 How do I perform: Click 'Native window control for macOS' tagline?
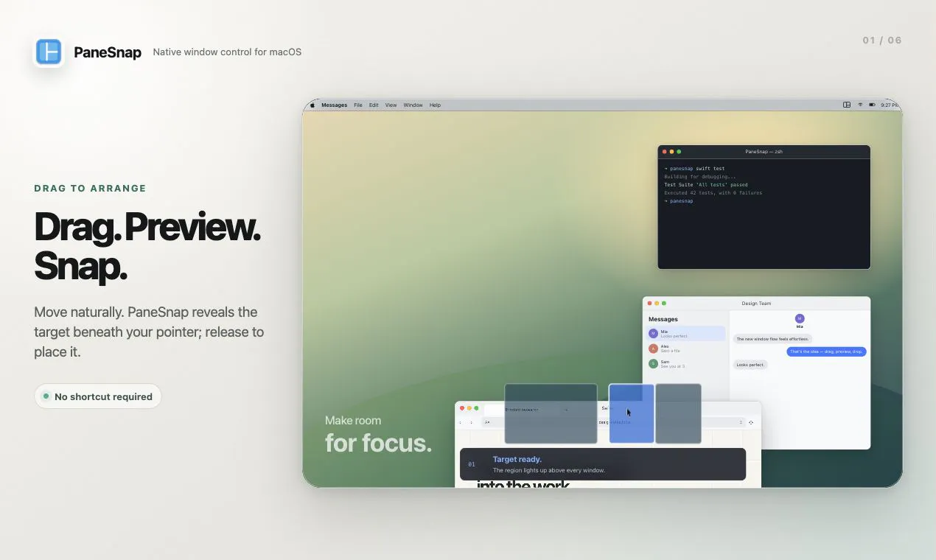227,52
